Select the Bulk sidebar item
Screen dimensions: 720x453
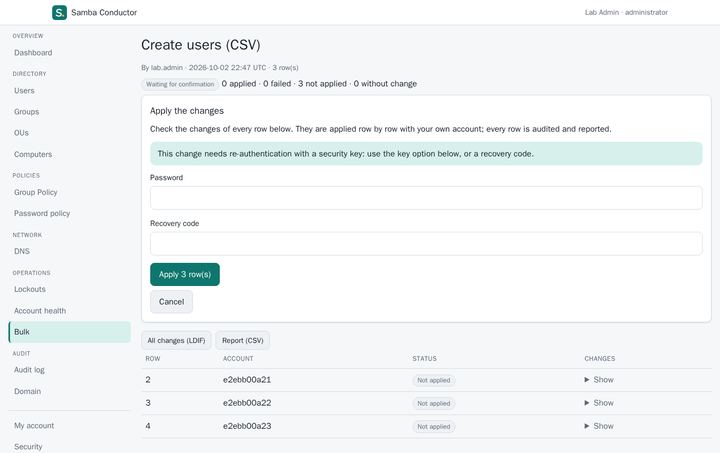coord(70,332)
